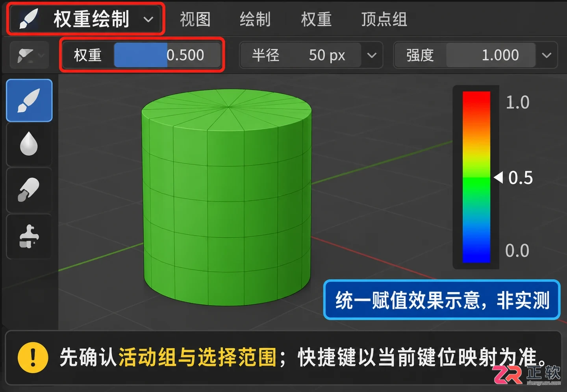Select the Smear tool

tap(29, 236)
